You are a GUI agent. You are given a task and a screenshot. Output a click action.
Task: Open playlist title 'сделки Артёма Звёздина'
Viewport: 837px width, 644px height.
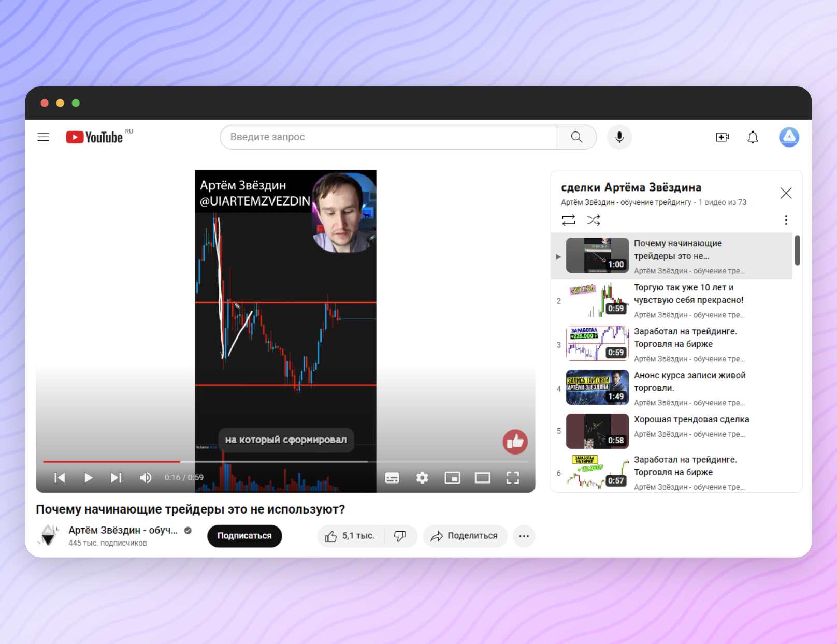click(631, 187)
